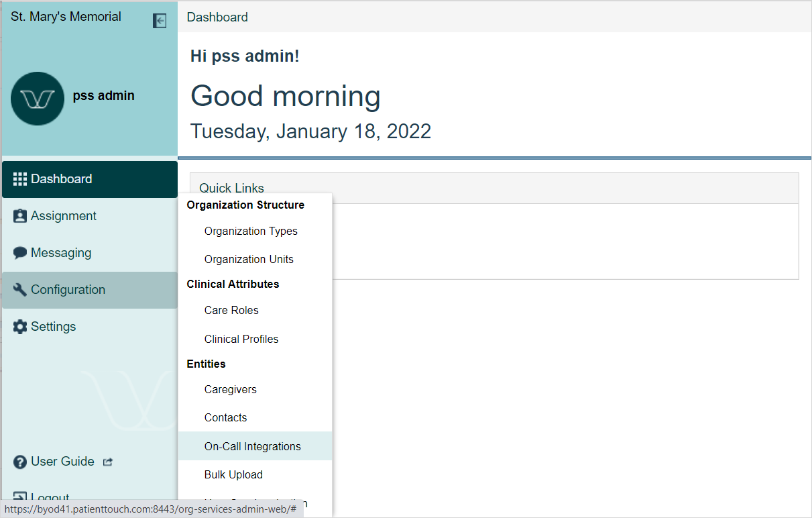Click the Settings gear icon
The height and width of the screenshot is (518, 812).
pos(20,327)
